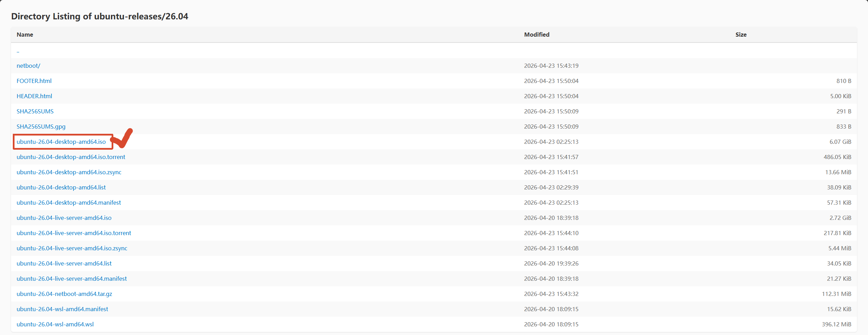Select modified date 2026-04-23 15:44:08
Viewport: 868px width, 335px height.
point(551,248)
